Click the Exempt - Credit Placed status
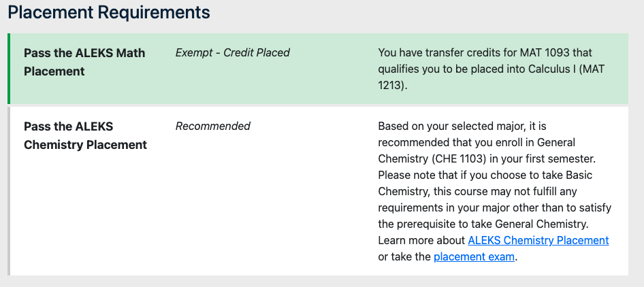 pyautogui.click(x=233, y=53)
